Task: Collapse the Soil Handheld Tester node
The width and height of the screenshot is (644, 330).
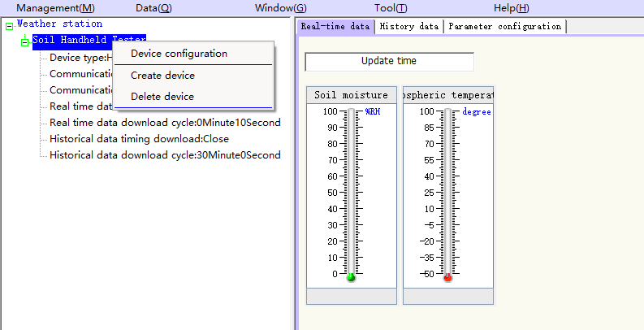Action: click(x=24, y=41)
